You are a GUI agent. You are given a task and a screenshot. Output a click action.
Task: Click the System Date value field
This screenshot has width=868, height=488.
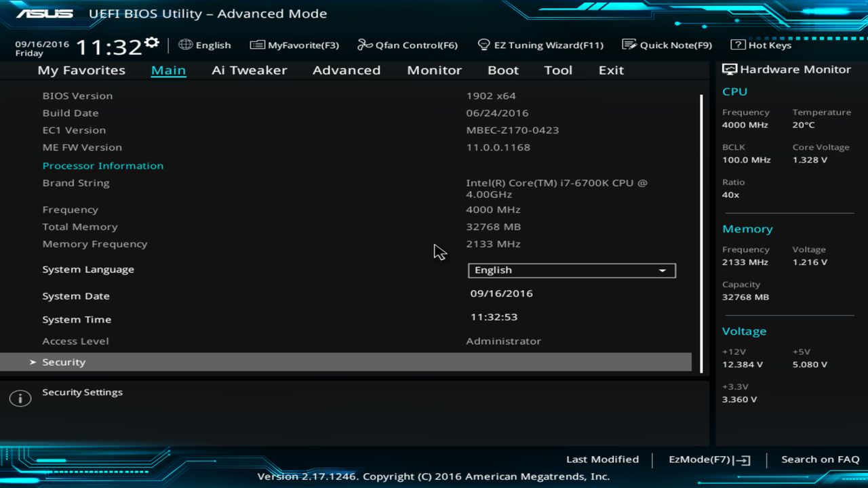502,293
